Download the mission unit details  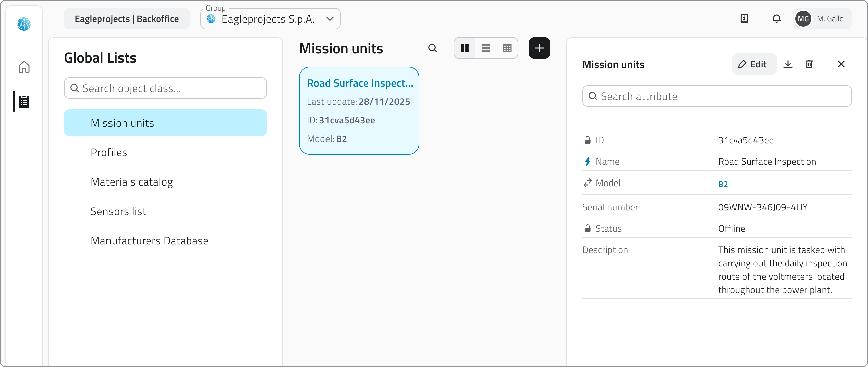coord(788,64)
